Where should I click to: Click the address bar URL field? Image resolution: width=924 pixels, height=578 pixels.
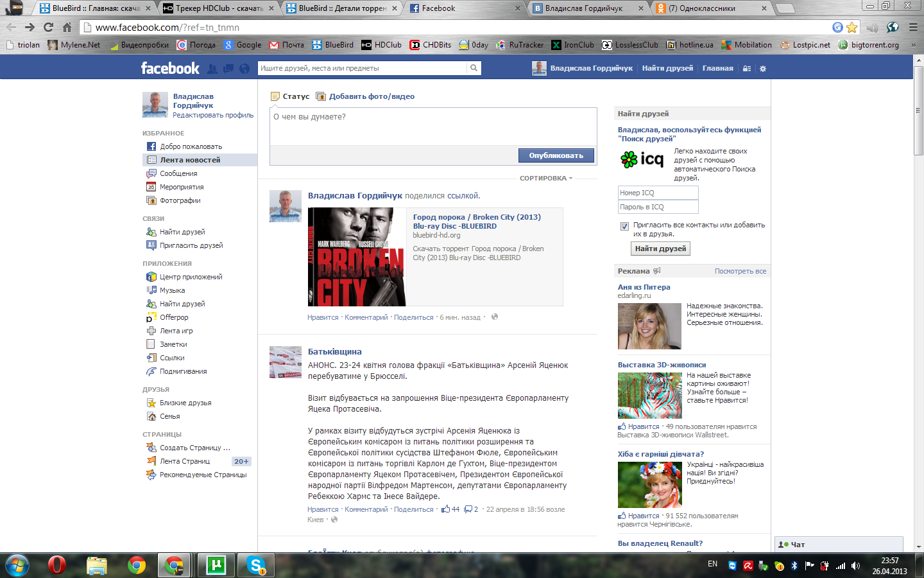(x=456, y=27)
